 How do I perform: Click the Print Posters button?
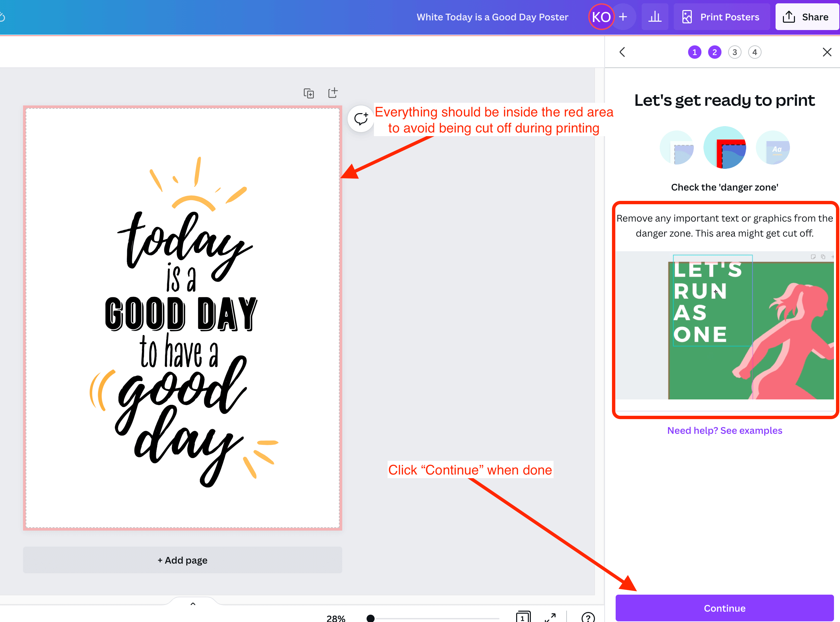[x=721, y=17]
